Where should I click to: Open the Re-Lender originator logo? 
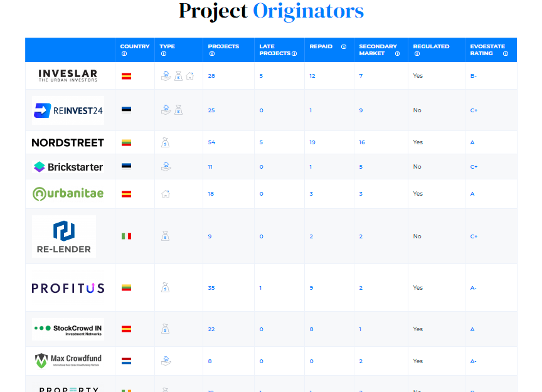tap(64, 236)
